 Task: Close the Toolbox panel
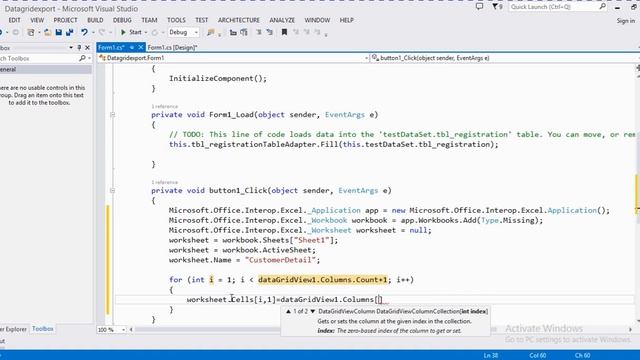click(x=87, y=47)
